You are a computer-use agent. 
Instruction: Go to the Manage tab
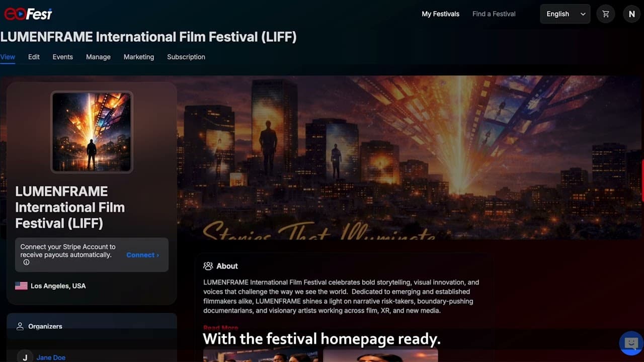click(x=98, y=57)
